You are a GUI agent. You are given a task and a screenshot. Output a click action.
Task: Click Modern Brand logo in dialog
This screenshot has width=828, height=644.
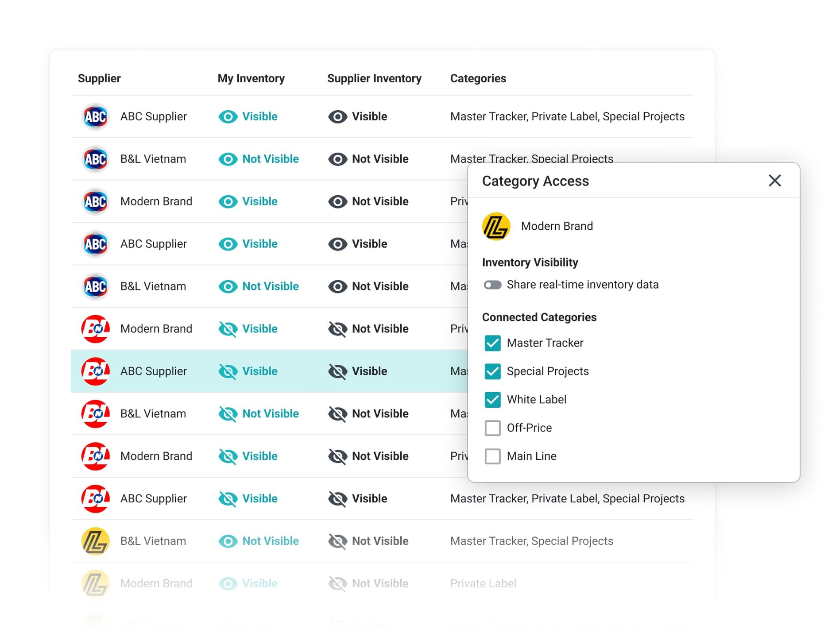(496, 226)
